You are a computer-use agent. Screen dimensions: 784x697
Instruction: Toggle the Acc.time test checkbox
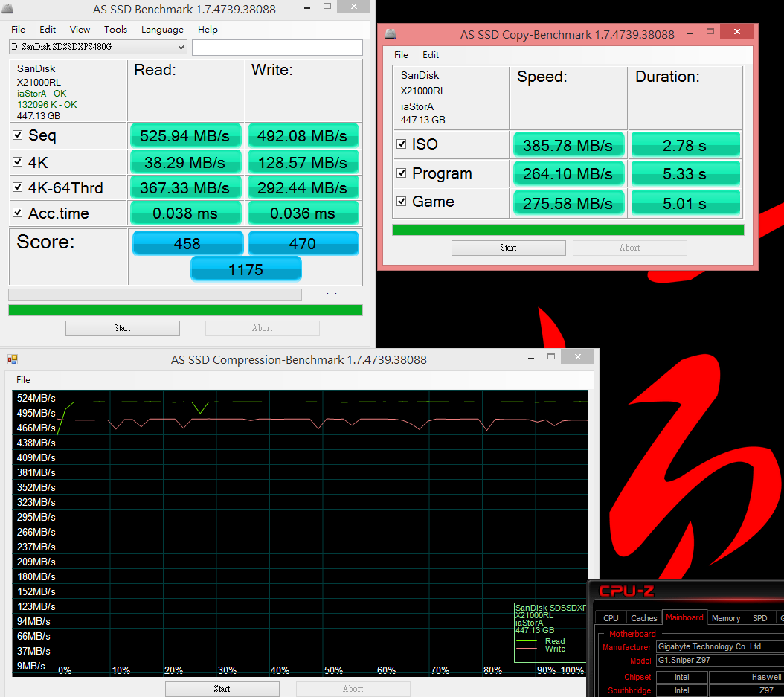pyautogui.click(x=18, y=213)
